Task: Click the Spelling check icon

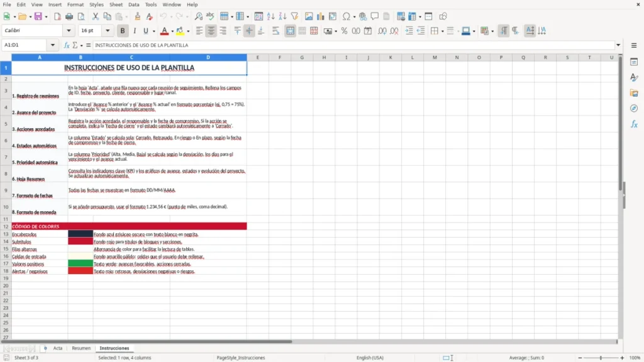Action: (210, 16)
